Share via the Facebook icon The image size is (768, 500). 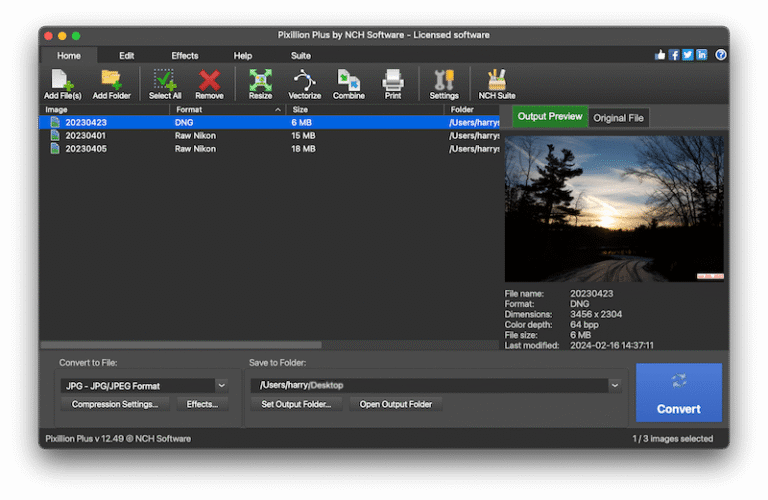[x=674, y=55]
